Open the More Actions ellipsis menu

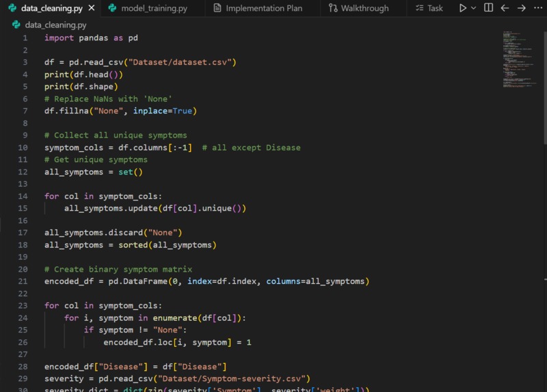point(538,8)
